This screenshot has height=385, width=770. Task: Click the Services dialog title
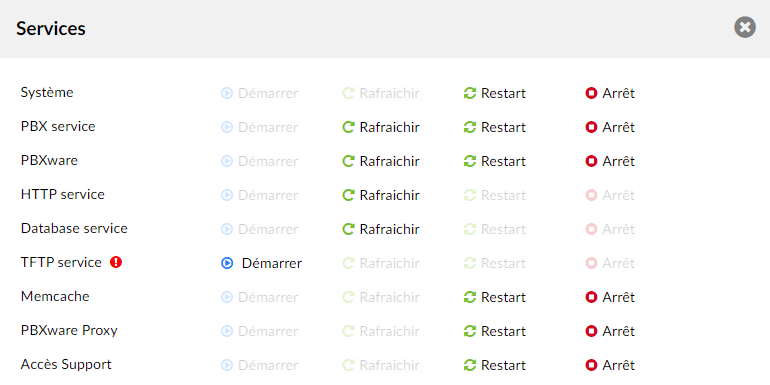click(x=51, y=28)
